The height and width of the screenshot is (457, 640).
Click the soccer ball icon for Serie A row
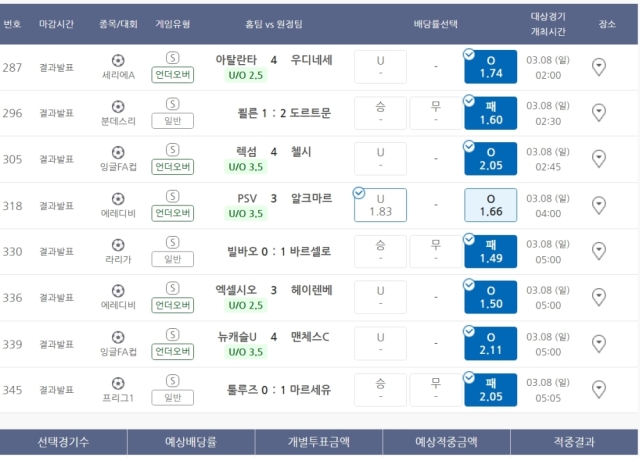119,59
